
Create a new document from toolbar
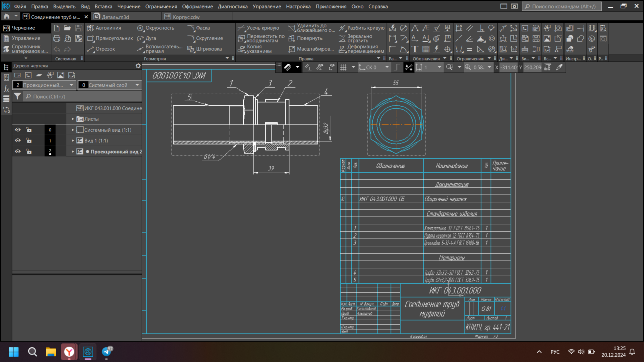(x=57, y=28)
